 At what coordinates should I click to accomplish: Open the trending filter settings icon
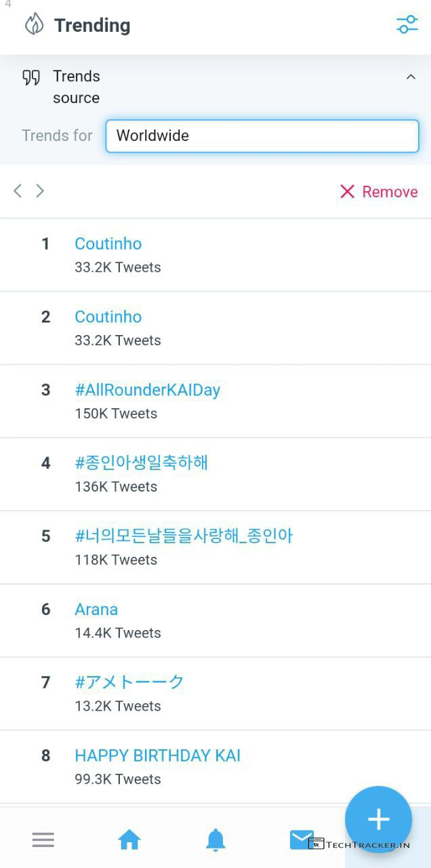[x=407, y=25]
